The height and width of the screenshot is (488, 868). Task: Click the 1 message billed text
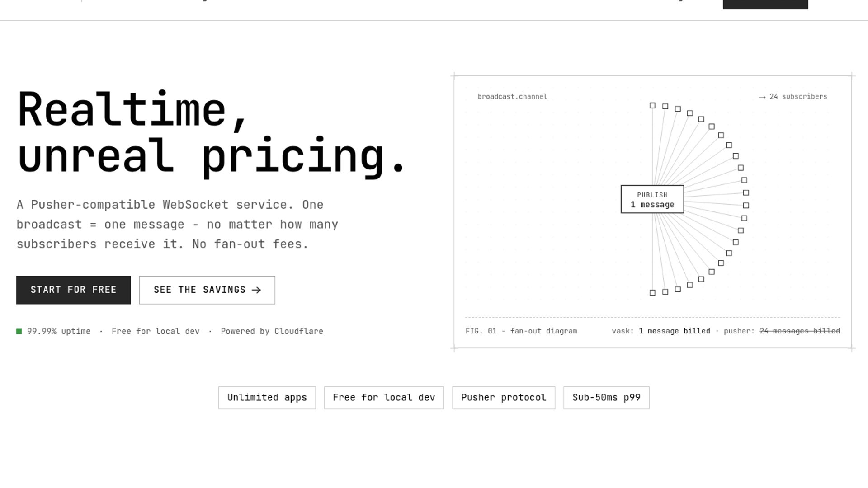(x=675, y=331)
